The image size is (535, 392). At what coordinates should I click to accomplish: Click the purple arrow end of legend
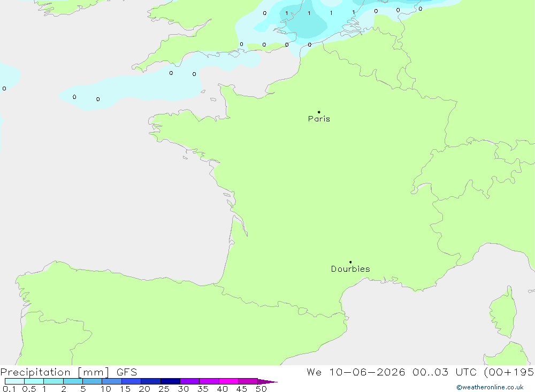tap(267, 382)
